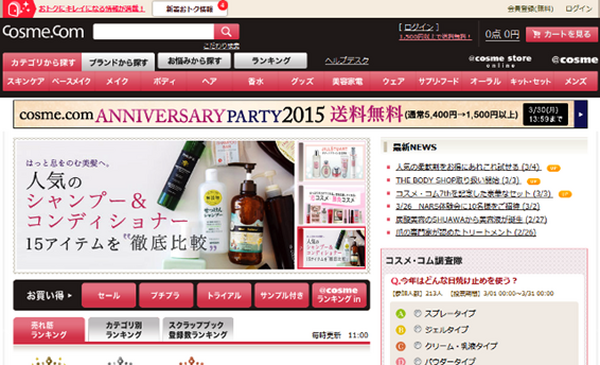Viewport: 600px width, 365px height.
Task: Select the カテゴリから探す tab
Action: tap(42, 62)
